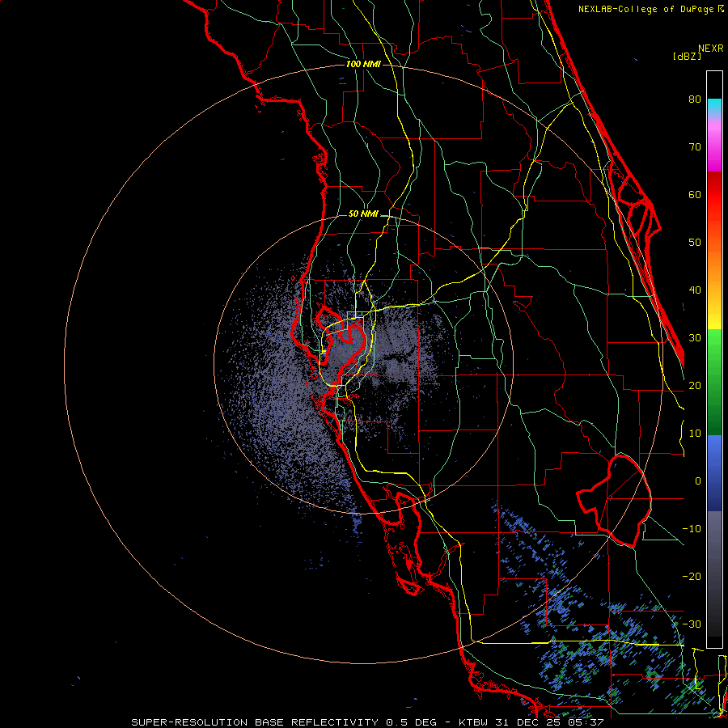Click the NEXR label above the color scale

pos(711,49)
